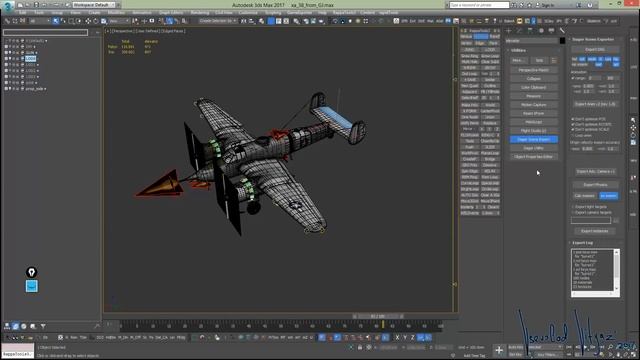
Task: Toggle Don't optimize SCALE checkbox
Action: click(x=573, y=129)
